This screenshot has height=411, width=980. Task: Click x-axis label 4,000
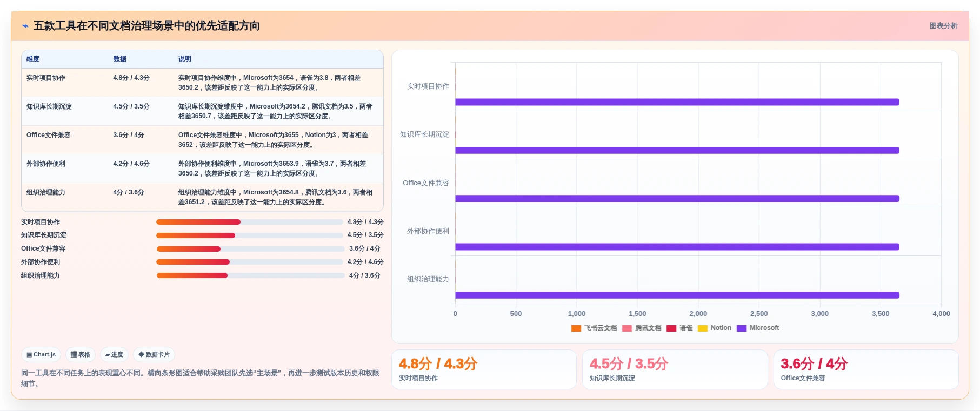[941, 314]
